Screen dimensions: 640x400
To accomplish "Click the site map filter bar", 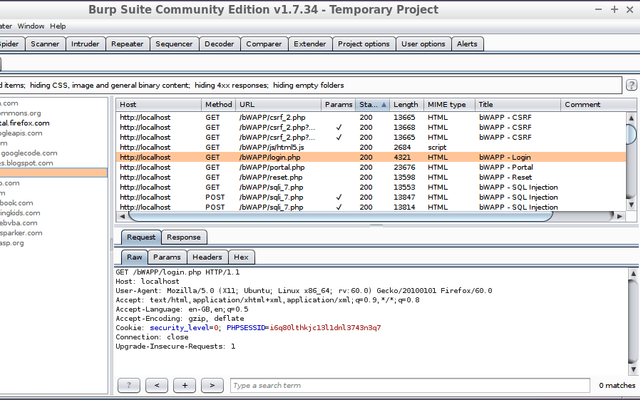I will point(311,85).
